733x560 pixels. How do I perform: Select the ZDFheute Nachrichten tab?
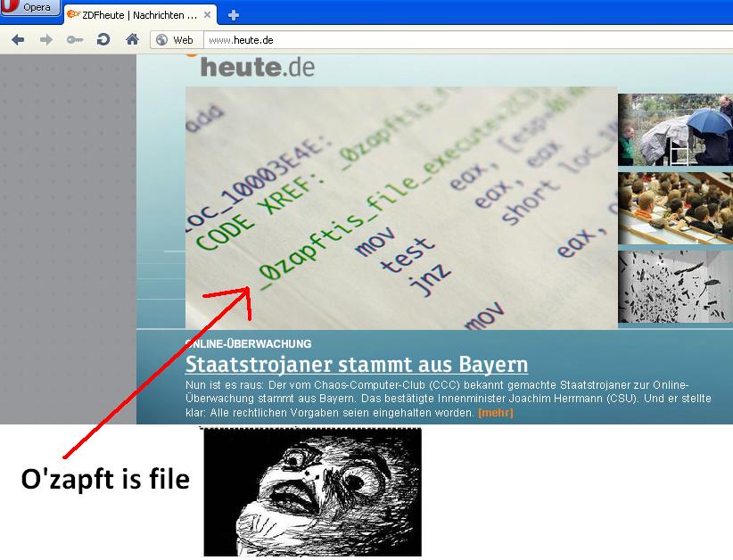click(x=134, y=15)
